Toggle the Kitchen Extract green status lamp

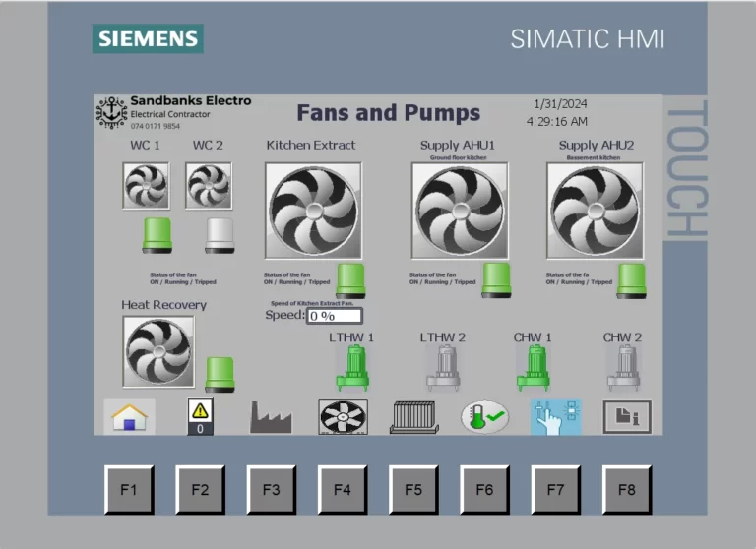click(350, 280)
